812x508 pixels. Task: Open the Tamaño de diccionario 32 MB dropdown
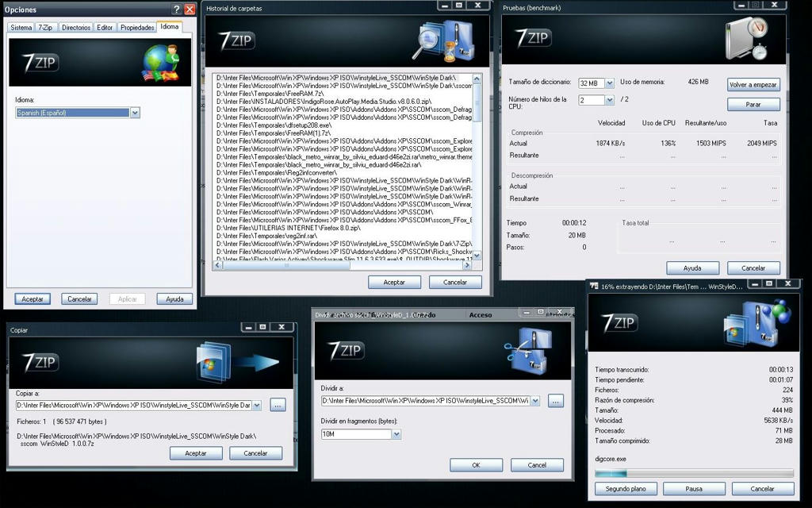pyautogui.click(x=610, y=83)
